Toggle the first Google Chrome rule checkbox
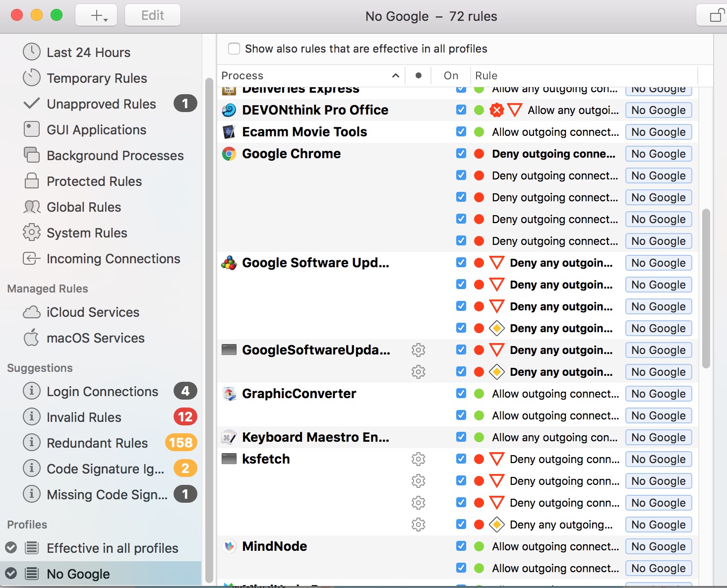This screenshot has height=588, width=727. click(461, 153)
